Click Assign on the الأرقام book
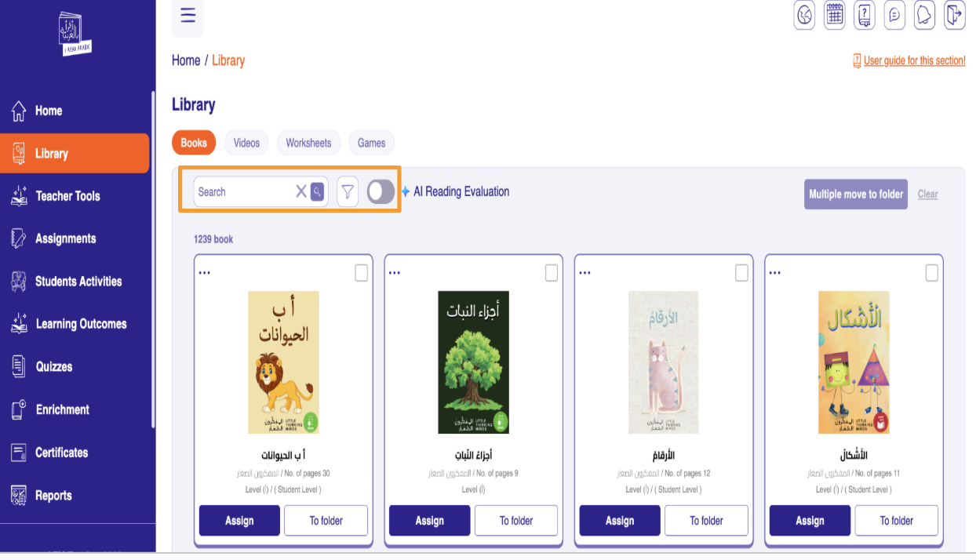The height and width of the screenshot is (560, 976). pos(619,521)
